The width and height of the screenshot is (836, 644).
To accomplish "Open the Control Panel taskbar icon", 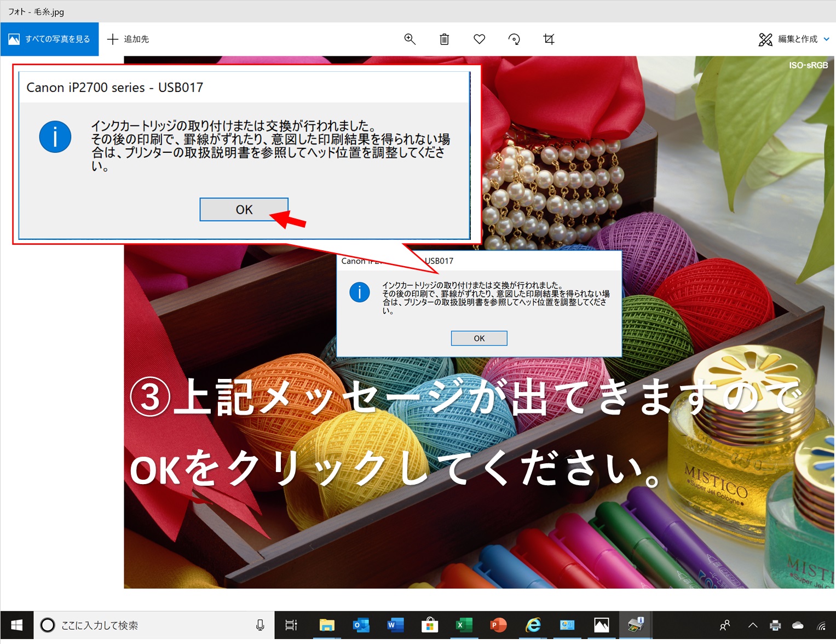I will coord(567,625).
